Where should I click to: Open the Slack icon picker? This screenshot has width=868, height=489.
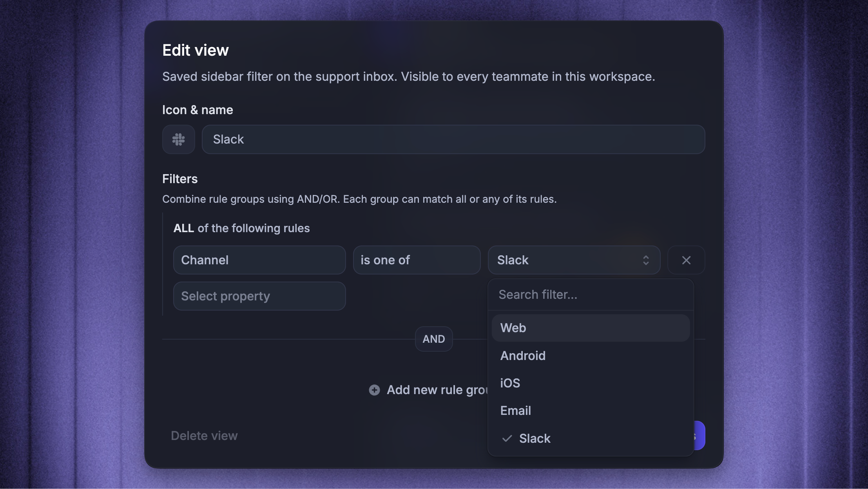(178, 140)
